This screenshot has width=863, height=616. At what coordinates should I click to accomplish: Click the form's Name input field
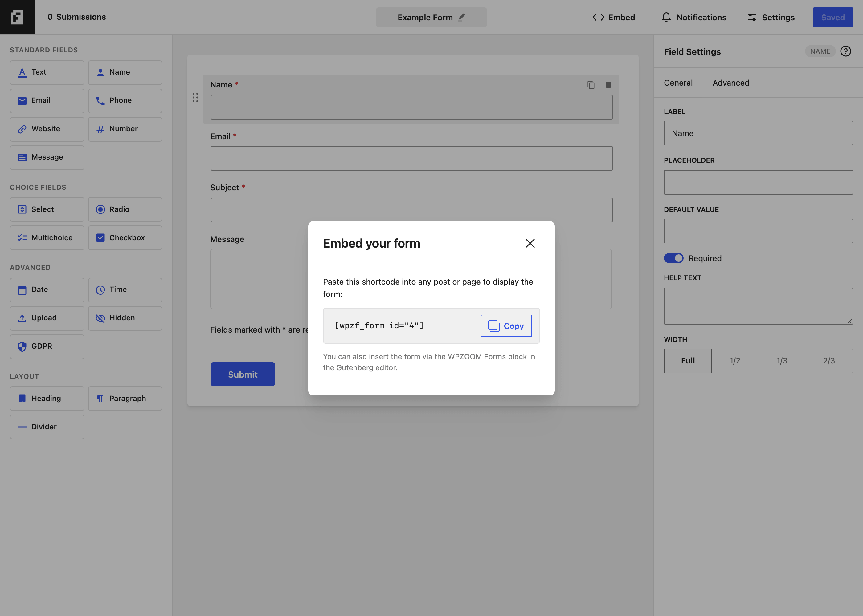pos(411,107)
